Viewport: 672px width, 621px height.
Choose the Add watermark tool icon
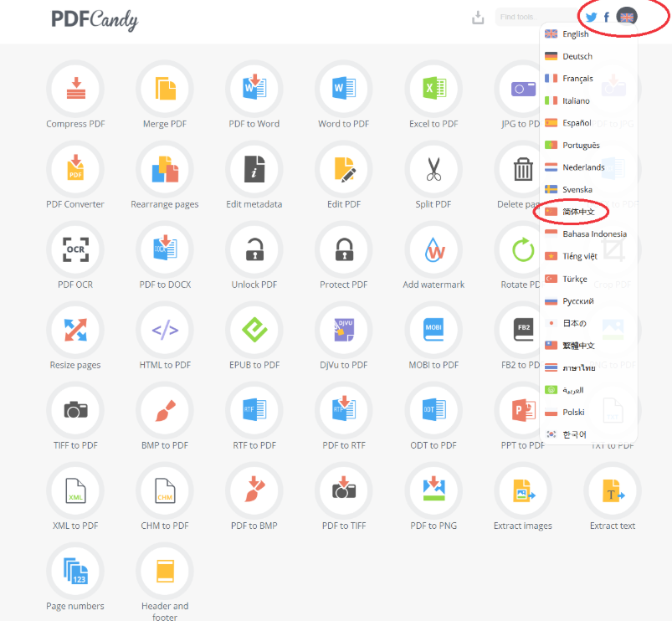click(433, 249)
